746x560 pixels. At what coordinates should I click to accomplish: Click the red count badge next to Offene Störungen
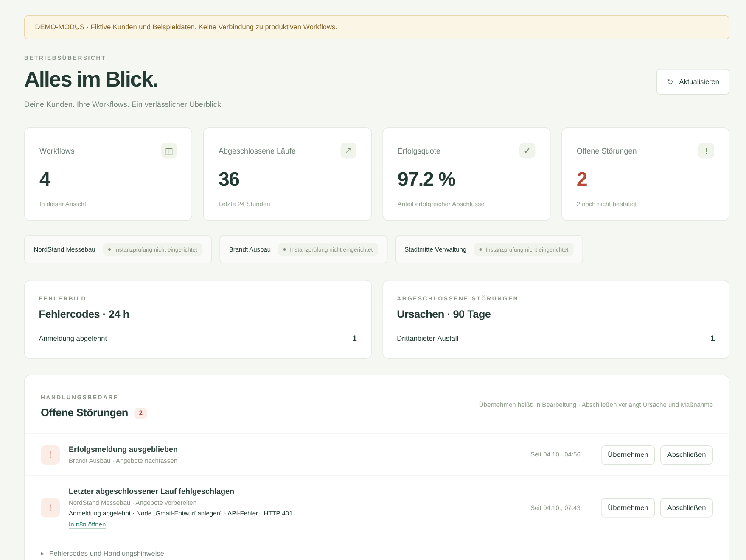pos(141,413)
